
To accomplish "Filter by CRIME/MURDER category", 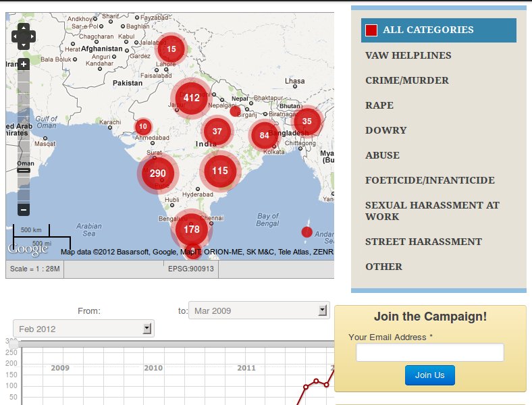I will pyautogui.click(x=407, y=80).
